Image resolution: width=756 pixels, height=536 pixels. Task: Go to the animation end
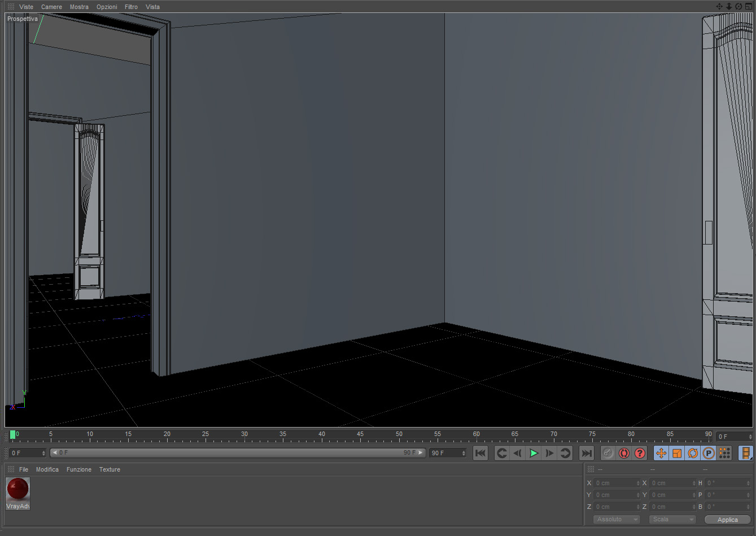587,453
